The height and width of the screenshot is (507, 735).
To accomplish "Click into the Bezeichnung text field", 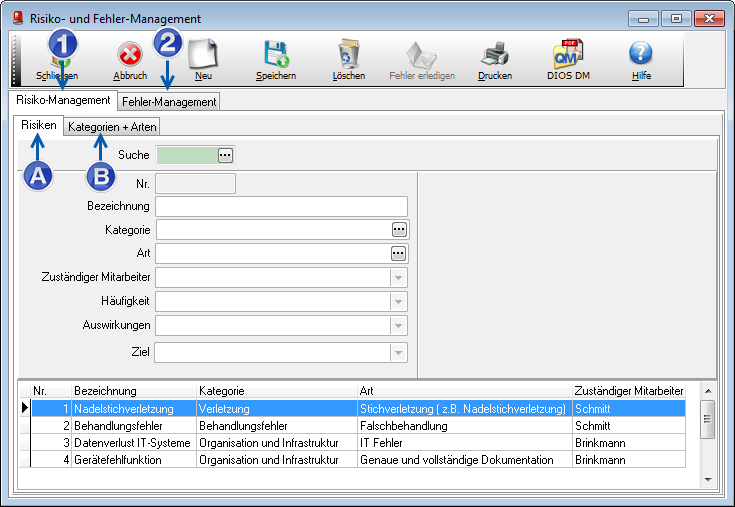I will point(281,207).
